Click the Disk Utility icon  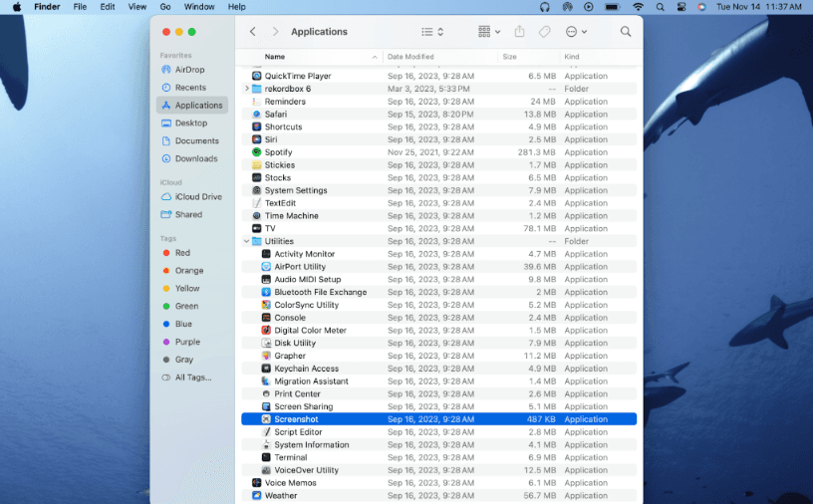pos(266,343)
